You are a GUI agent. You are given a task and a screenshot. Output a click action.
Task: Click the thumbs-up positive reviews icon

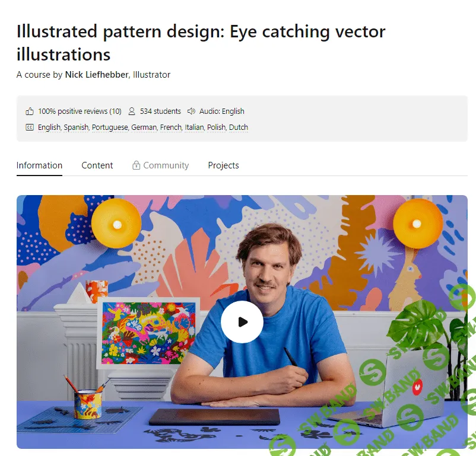(x=30, y=111)
